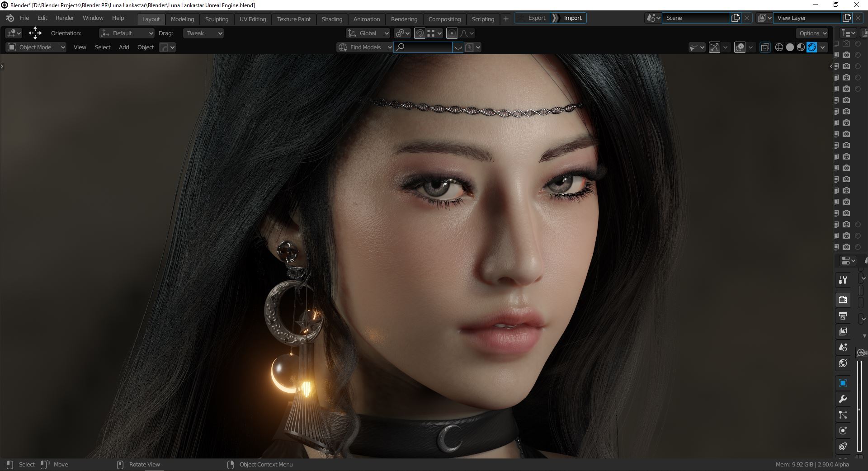This screenshot has width=868, height=471.
Task: Toggle snapping magnet icon
Action: pyautogui.click(x=420, y=33)
